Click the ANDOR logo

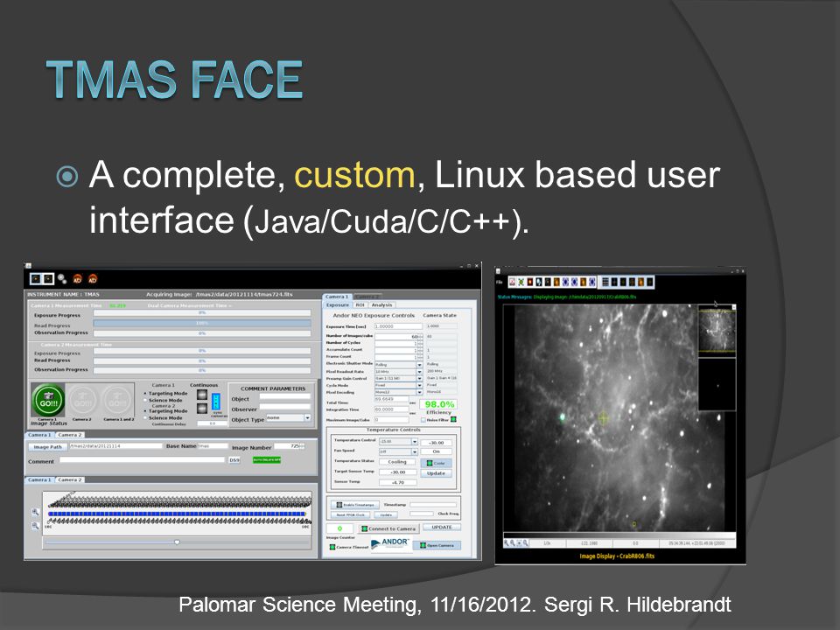coord(391,542)
